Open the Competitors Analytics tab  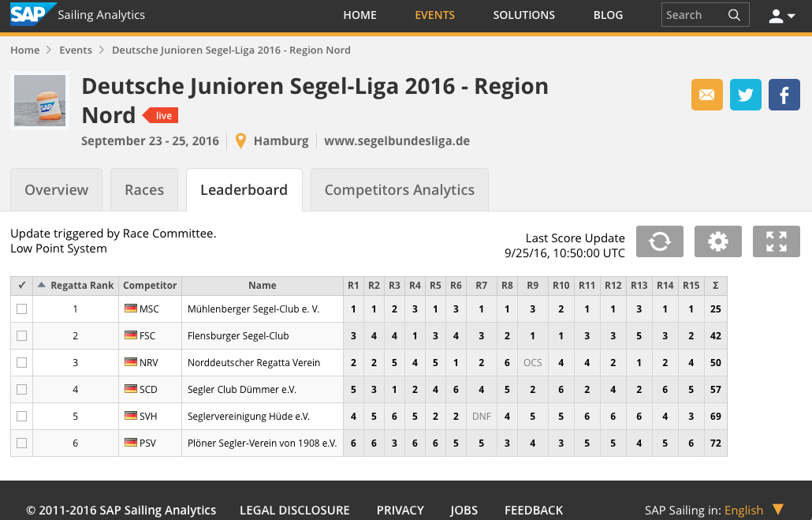tap(399, 190)
